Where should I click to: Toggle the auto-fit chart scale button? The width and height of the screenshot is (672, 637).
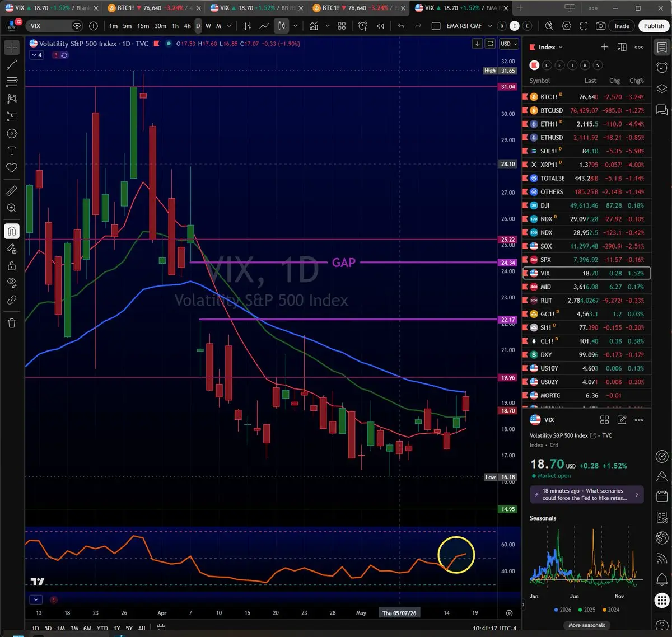[490, 44]
